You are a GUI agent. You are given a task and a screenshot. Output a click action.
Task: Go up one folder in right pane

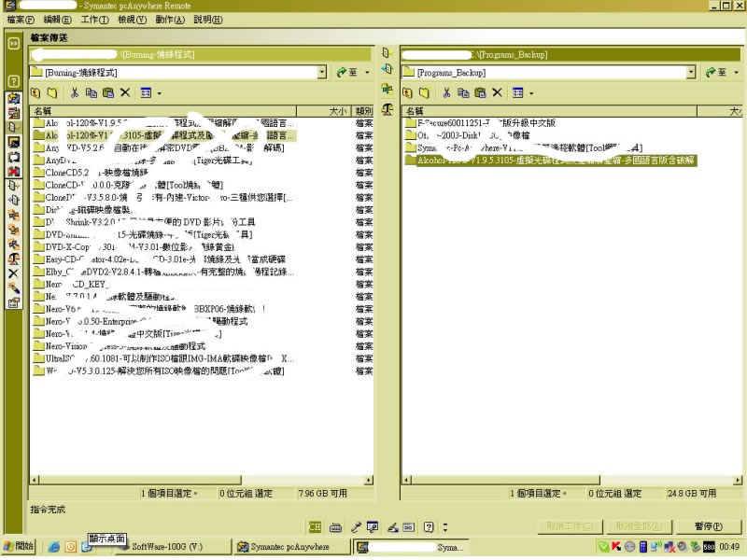click(x=407, y=92)
